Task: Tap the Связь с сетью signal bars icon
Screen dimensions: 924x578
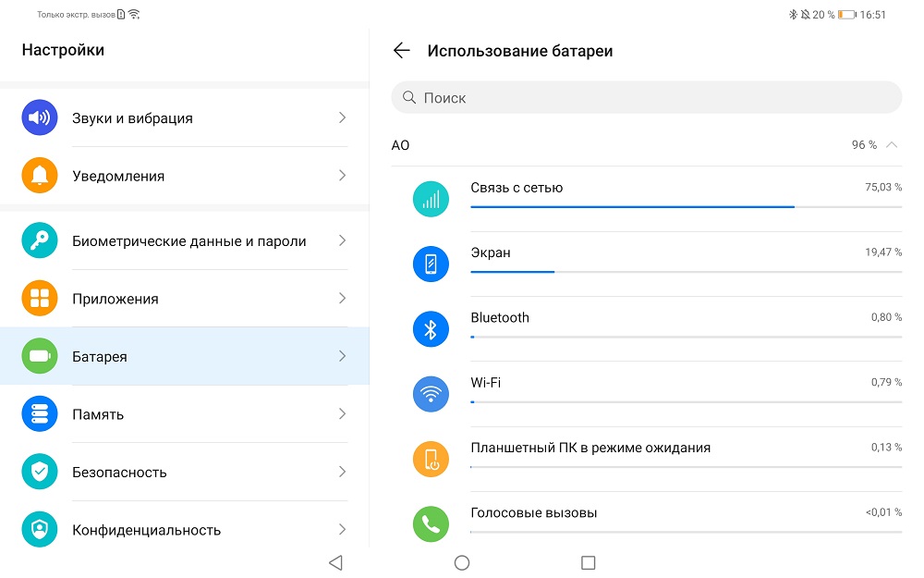Action: (431, 199)
